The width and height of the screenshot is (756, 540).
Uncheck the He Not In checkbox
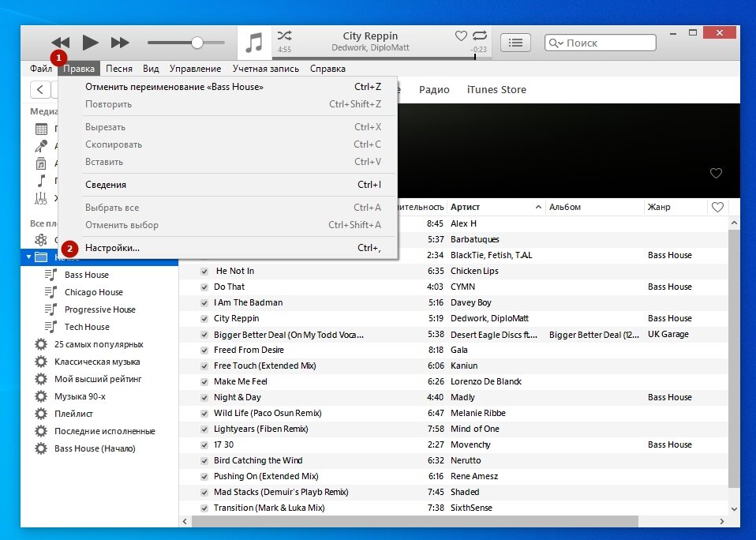pyautogui.click(x=204, y=272)
